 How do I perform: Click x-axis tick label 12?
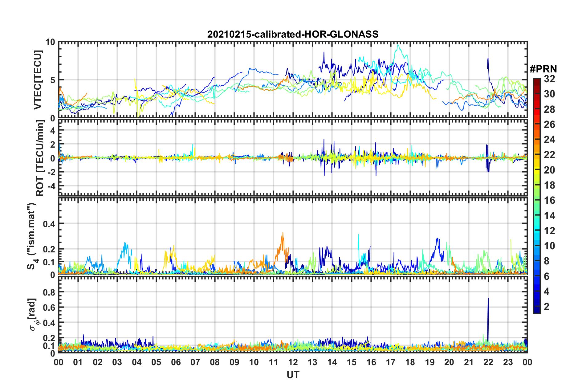click(293, 362)
